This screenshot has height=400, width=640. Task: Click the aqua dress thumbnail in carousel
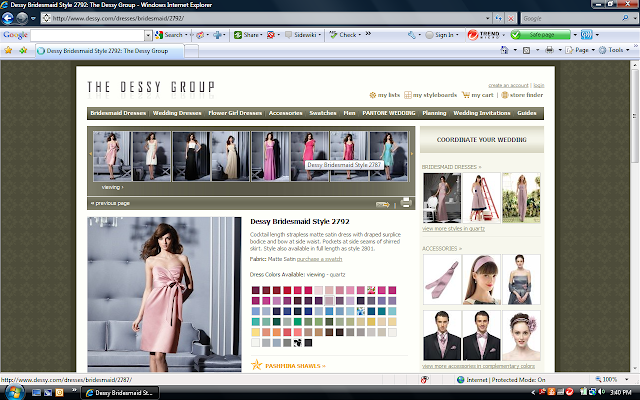coord(388,156)
